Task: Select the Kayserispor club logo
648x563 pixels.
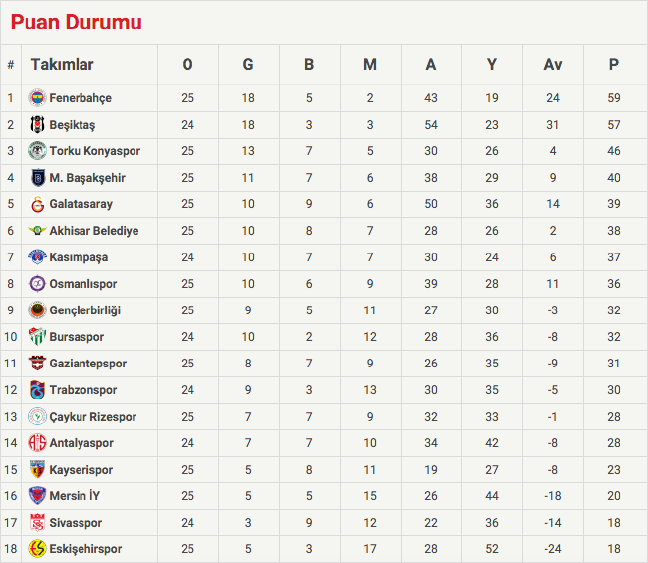Action: pyautogui.click(x=37, y=469)
